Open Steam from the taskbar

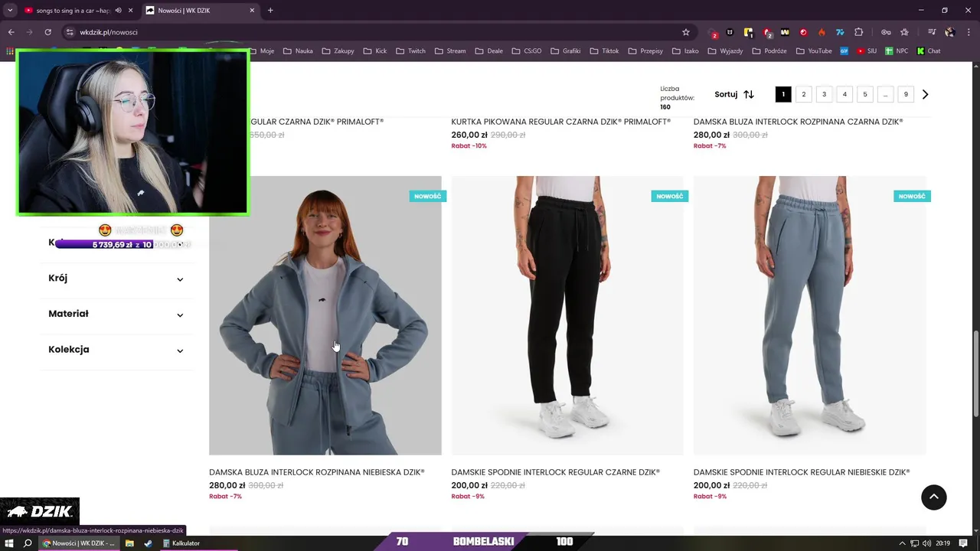148,543
